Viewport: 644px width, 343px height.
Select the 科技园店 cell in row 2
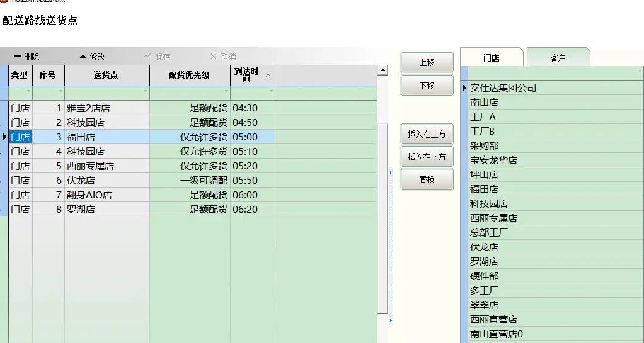point(107,123)
